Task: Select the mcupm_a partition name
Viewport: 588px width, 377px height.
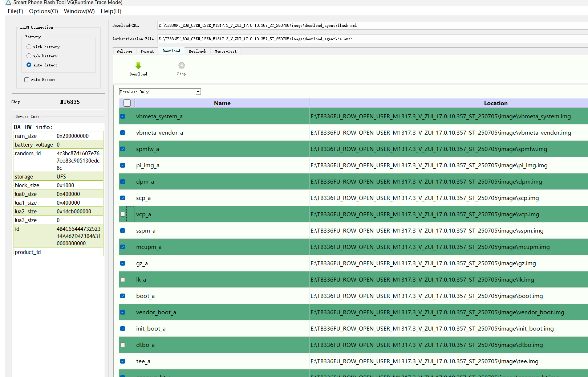Action: point(149,247)
